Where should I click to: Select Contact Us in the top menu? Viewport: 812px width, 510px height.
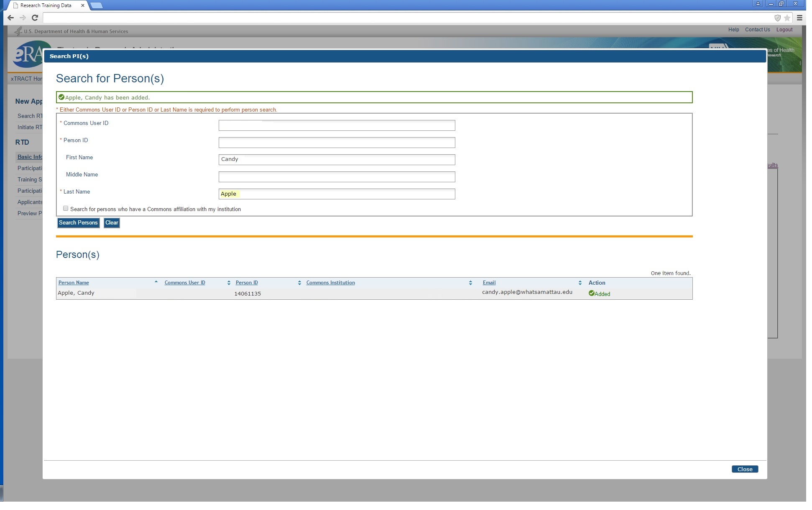pyautogui.click(x=757, y=30)
